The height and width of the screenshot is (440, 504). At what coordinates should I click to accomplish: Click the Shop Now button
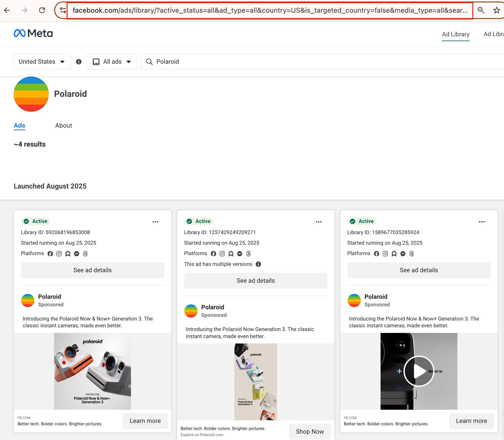pyautogui.click(x=310, y=431)
